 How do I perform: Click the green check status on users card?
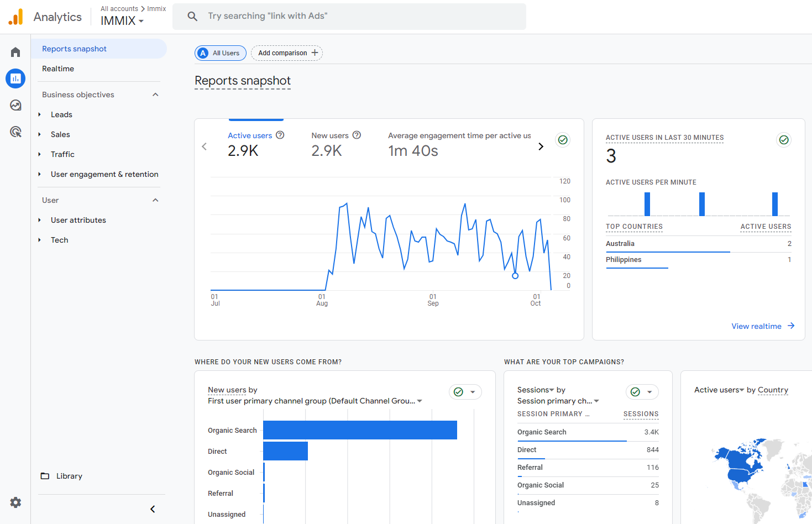click(x=563, y=140)
